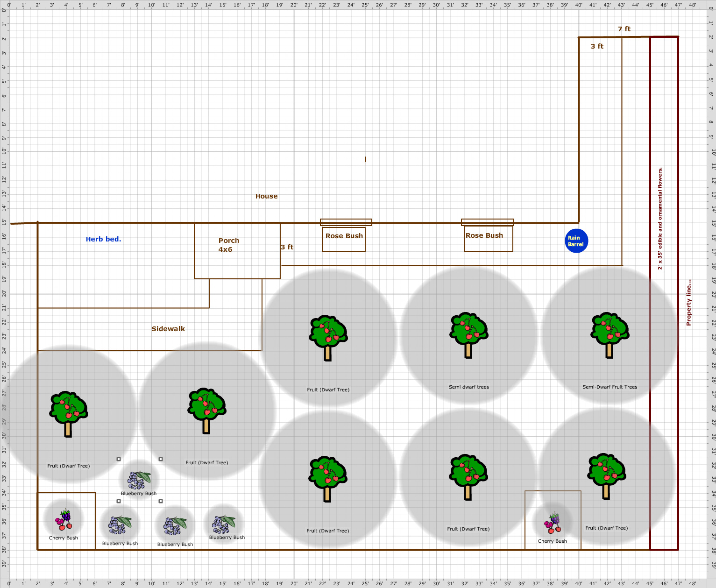
Task: Click the cherry bush icon in the bottom-left box
Action: pos(64,520)
